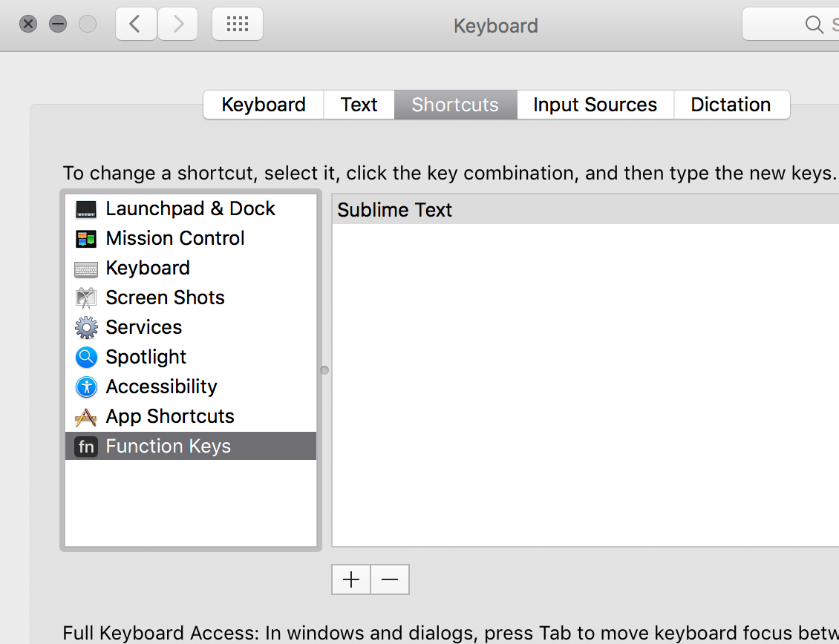
Task: Go back with the left chevron
Action: pos(134,24)
